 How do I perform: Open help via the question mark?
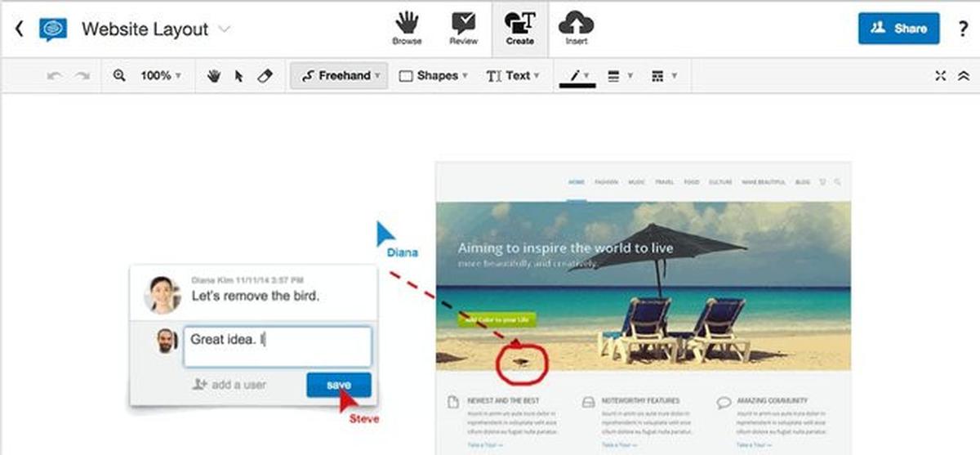[x=963, y=29]
